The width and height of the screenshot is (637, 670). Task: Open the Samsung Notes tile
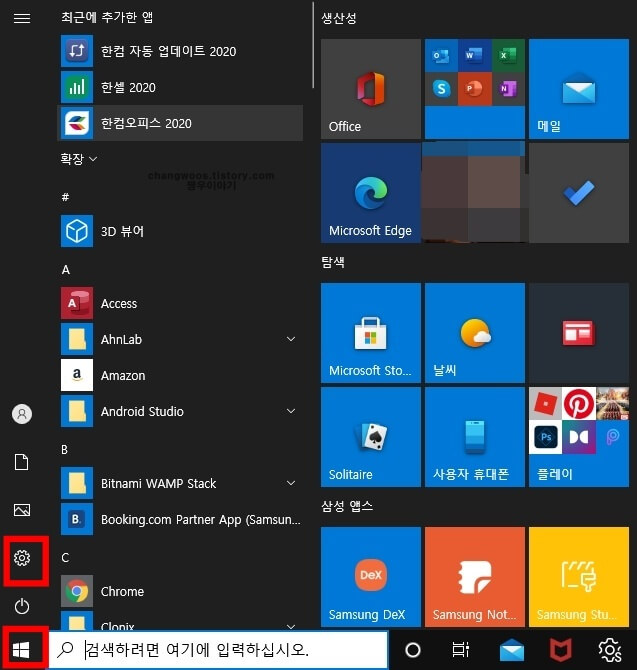475,577
